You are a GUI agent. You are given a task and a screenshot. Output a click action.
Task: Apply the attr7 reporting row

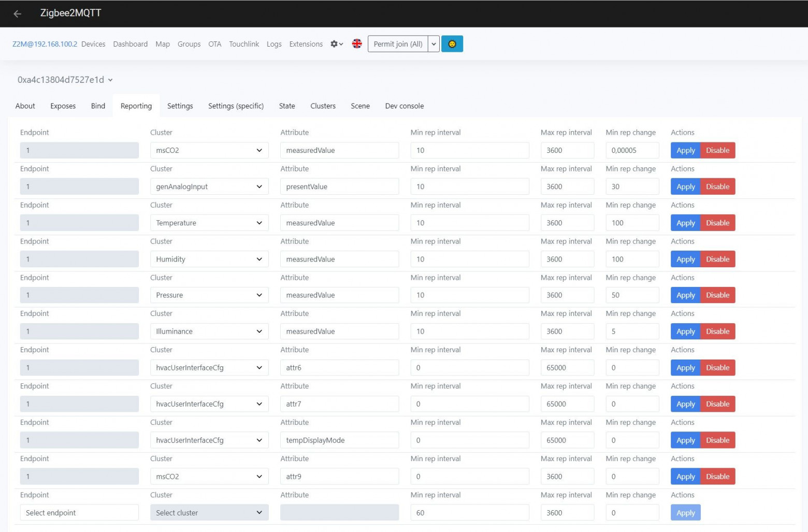click(686, 404)
